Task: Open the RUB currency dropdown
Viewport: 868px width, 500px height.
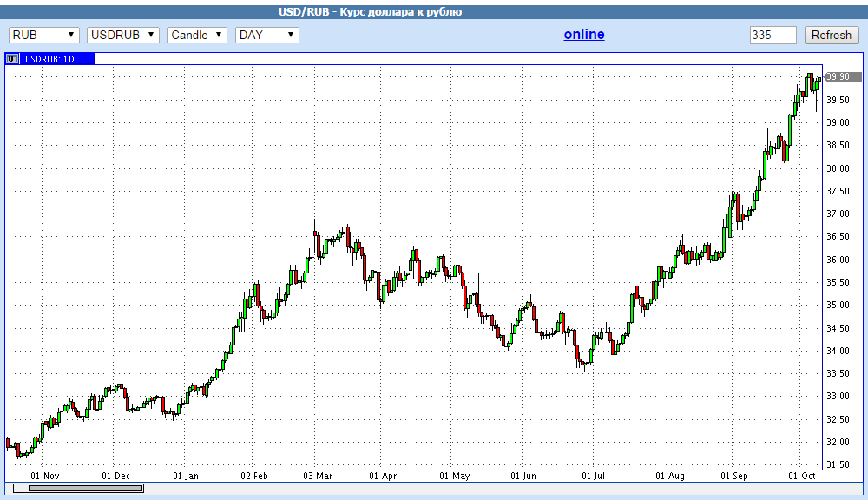Action: click(x=44, y=35)
